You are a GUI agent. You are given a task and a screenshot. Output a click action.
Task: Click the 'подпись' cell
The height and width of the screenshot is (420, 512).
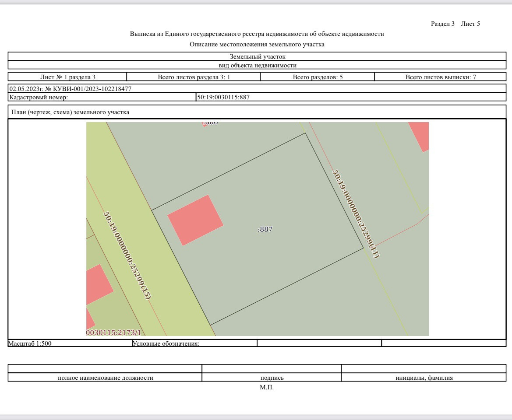(x=272, y=378)
